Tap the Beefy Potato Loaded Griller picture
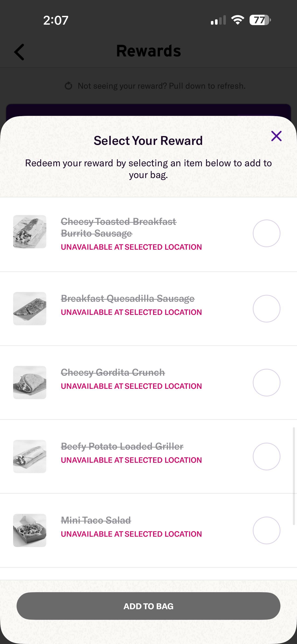Image resolution: width=297 pixels, height=644 pixels. point(30,457)
